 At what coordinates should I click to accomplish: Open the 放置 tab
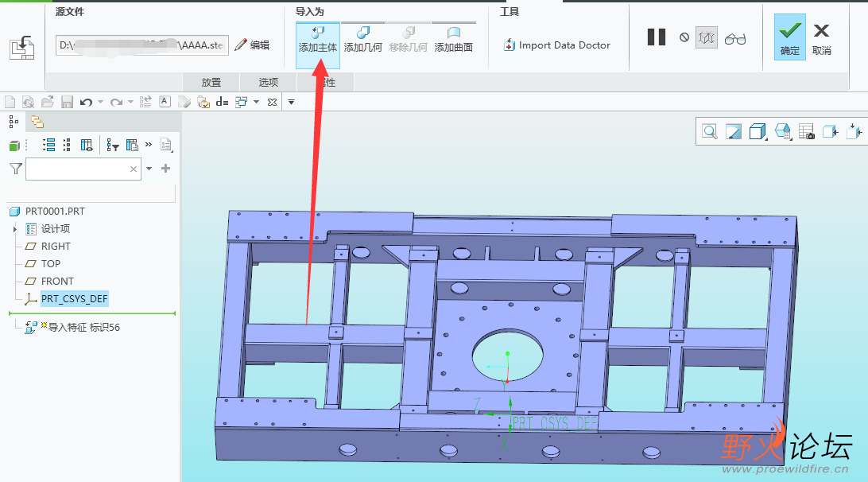211,83
